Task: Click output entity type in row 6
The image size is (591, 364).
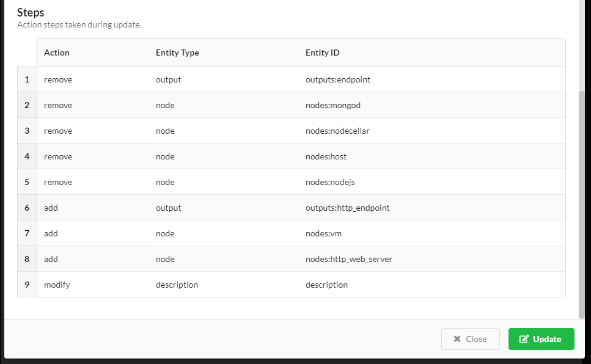Action: [x=168, y=208]
